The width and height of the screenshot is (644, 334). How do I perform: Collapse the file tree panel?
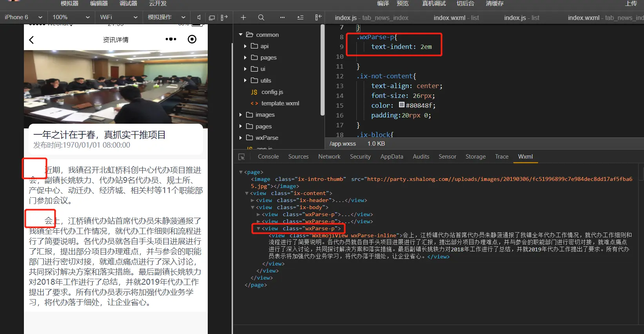[318, 17]
